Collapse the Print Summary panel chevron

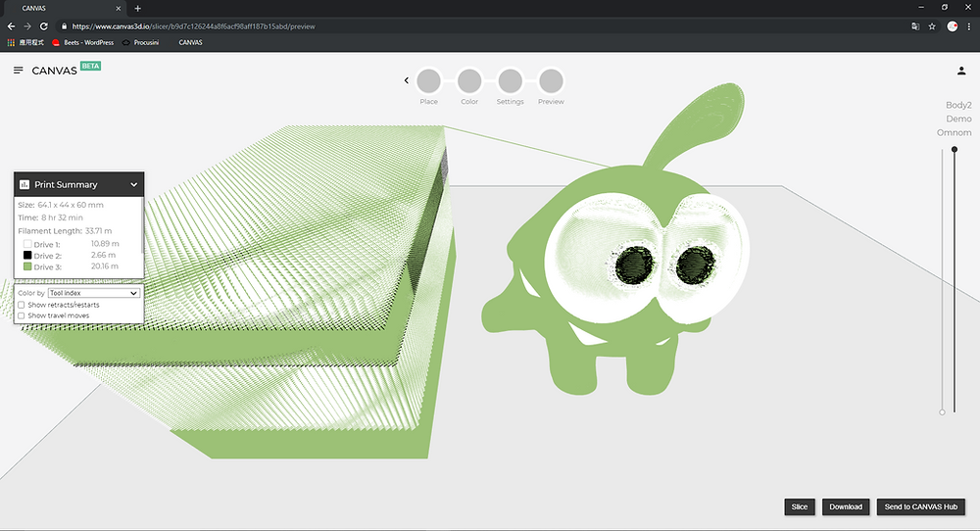[x=133, y=185]
